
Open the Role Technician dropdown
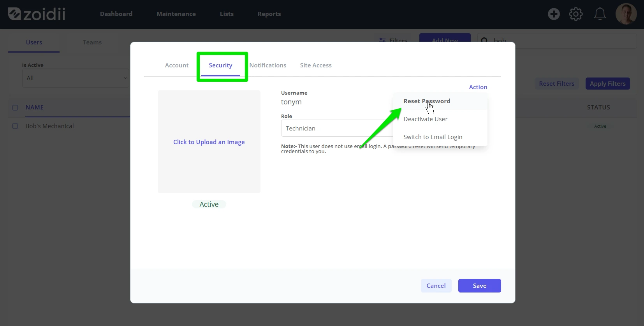pos(337,128)
